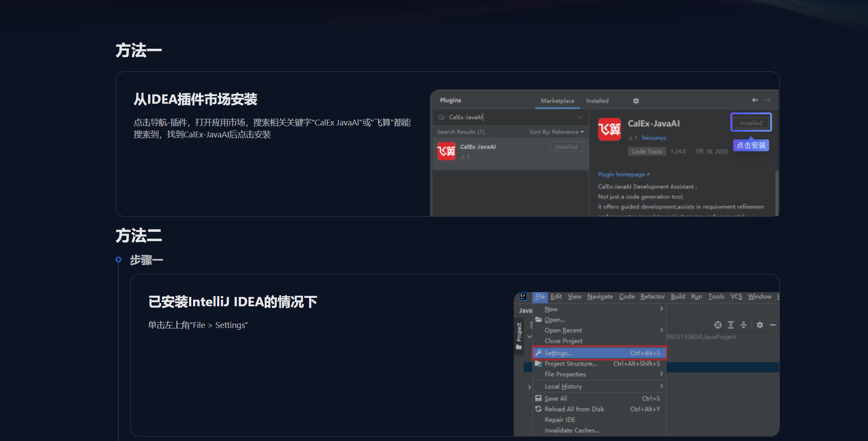Click the Settings wrench icon in File menu
Screen dimensions: 868x441
click(x=539, y=353)
